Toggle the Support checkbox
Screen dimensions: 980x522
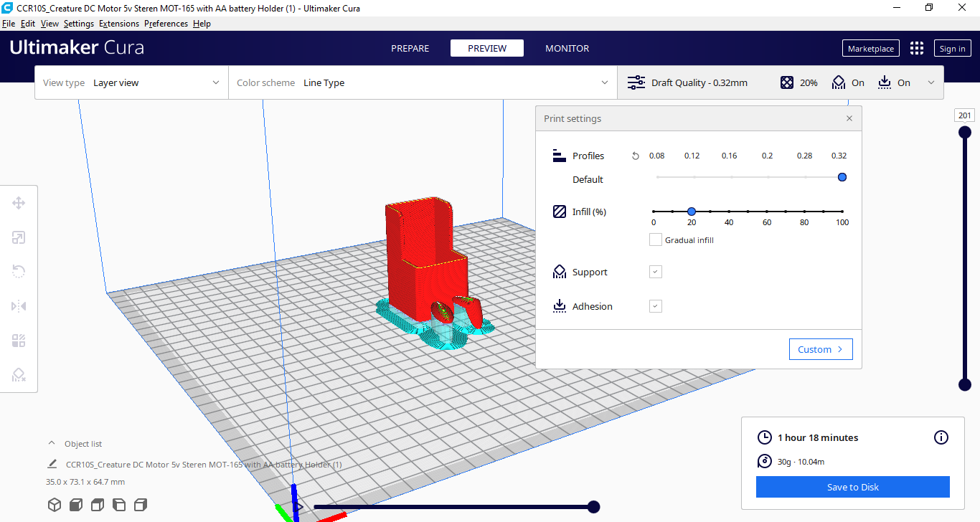pyautogui.click(x=655, y=272)
